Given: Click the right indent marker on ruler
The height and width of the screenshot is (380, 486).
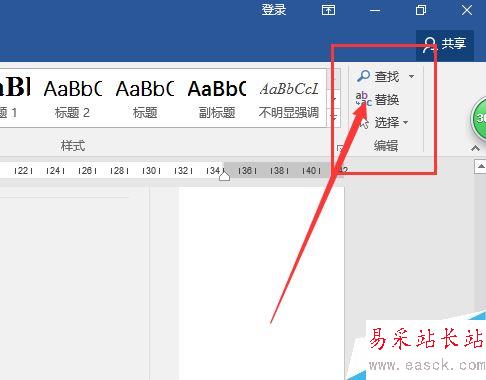Looking at the screenshot, I should [224, 175].
